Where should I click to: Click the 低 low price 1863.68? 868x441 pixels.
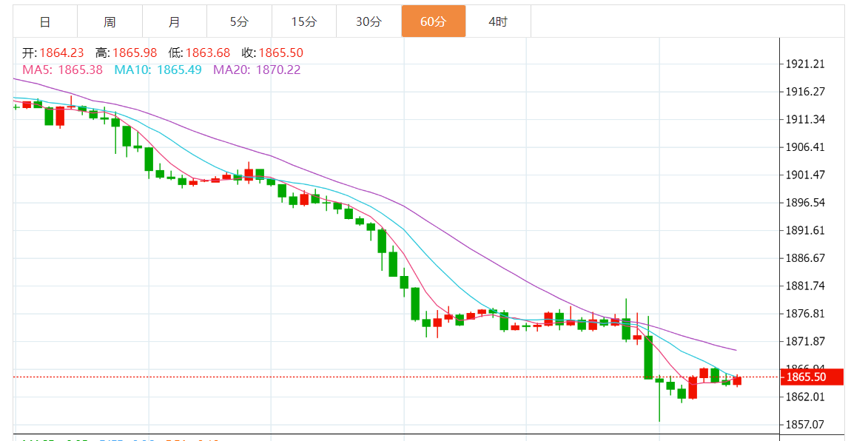click(x=208, y=53)
